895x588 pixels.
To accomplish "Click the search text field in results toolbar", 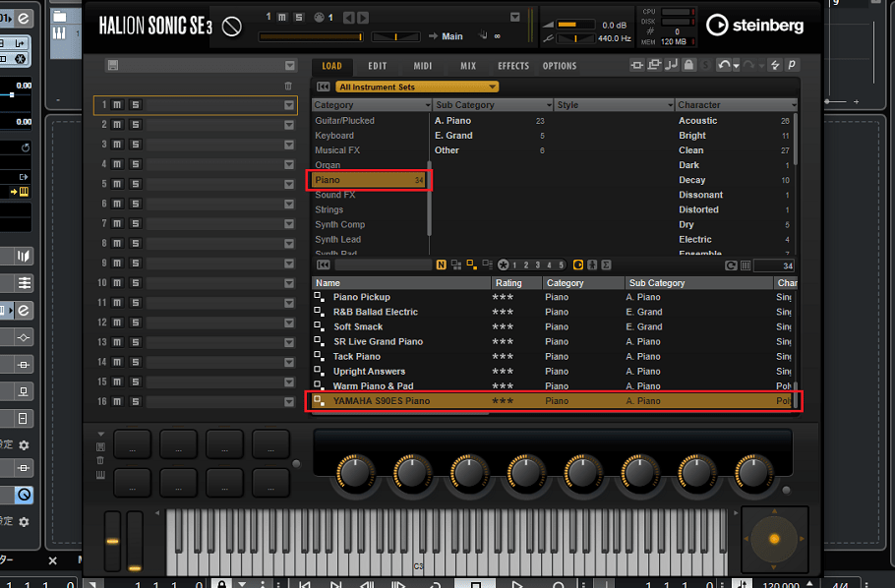I will pos(383,265).
